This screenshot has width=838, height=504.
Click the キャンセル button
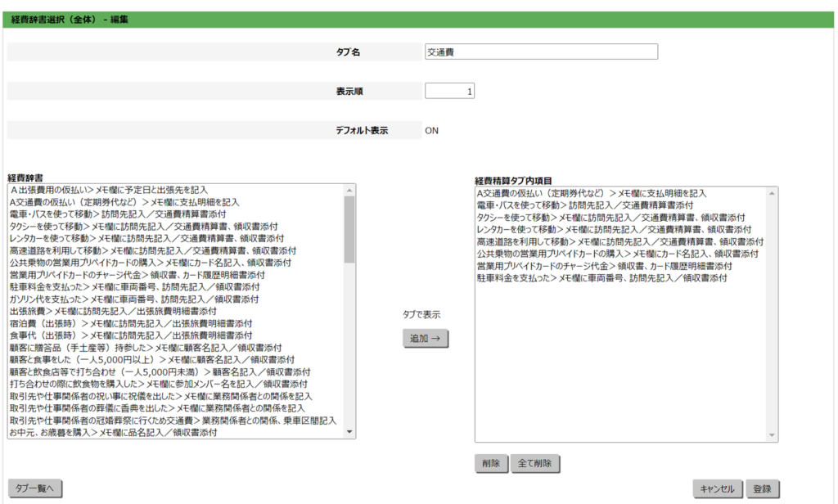(717, 488)
